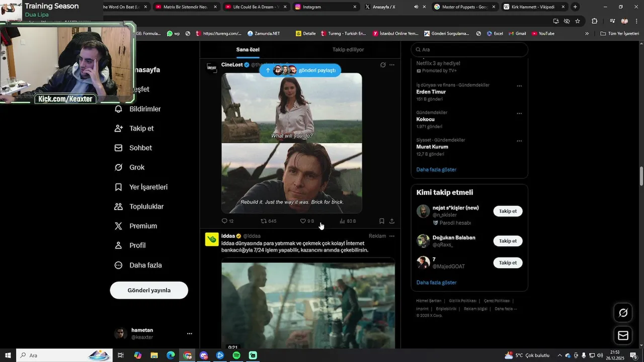This screenshot has width=644, height=362.
Task: Mute the Anasayfa / X tab audio
Action: pos(416,7)
